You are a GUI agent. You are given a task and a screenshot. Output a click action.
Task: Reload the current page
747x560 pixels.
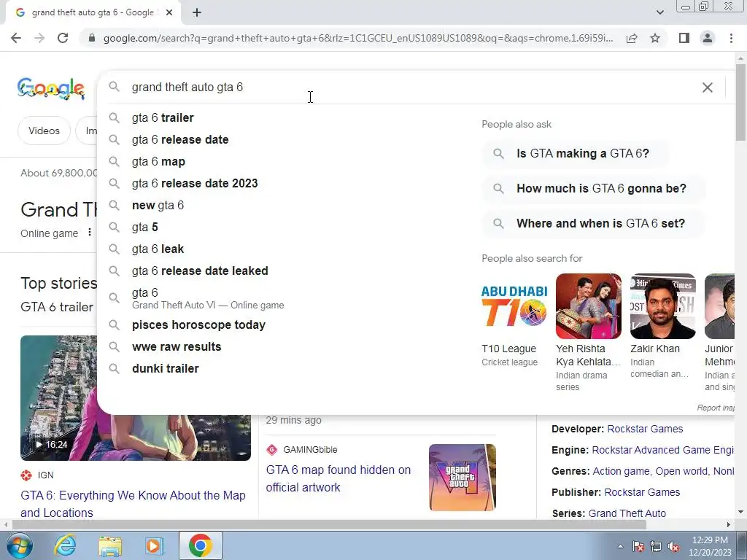pos(63,38)
